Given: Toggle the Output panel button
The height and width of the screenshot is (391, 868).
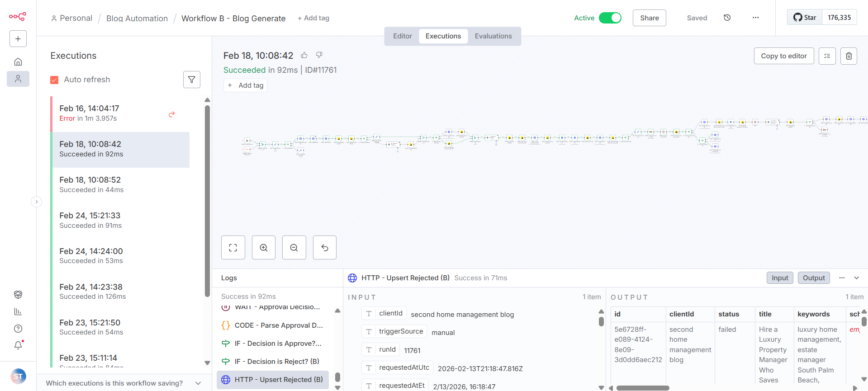Looking at the screenshot, I should pyautogui.click(x=814, y=278).
